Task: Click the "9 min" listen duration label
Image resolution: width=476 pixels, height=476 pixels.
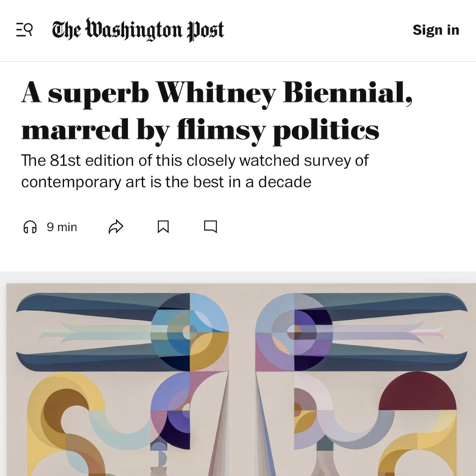Action: coord(61,226)
